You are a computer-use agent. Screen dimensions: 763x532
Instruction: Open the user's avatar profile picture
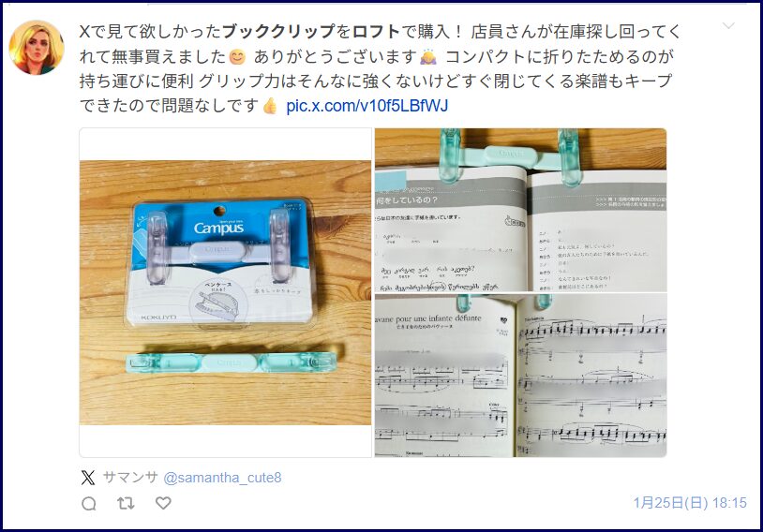point(37,47)
